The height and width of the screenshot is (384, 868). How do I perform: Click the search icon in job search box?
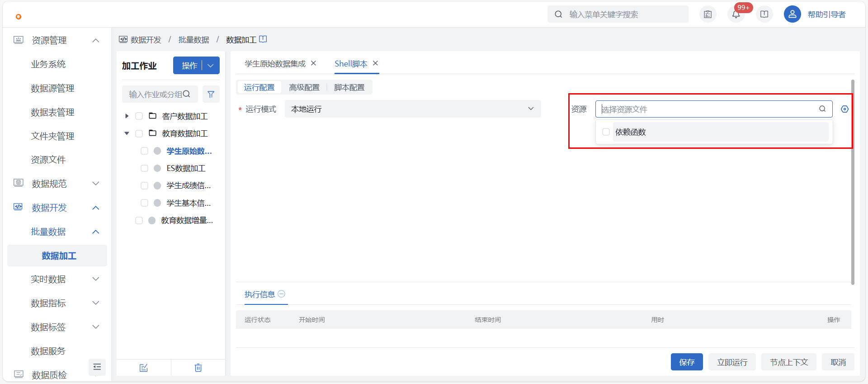187,94
